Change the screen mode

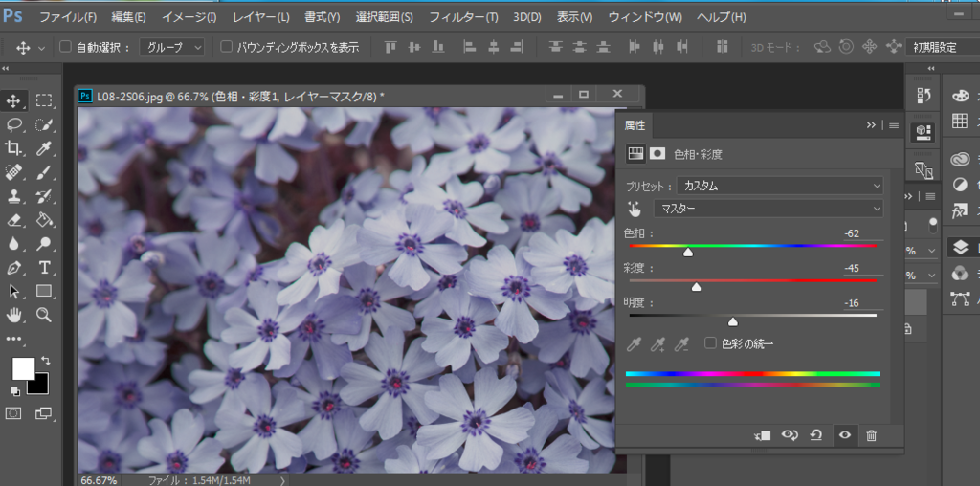(44, 413)
